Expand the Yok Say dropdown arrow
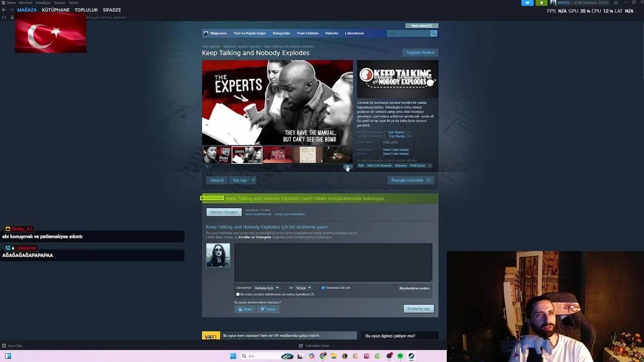The height and width of the screenshot is (362, 644). [x=253, y=180]
